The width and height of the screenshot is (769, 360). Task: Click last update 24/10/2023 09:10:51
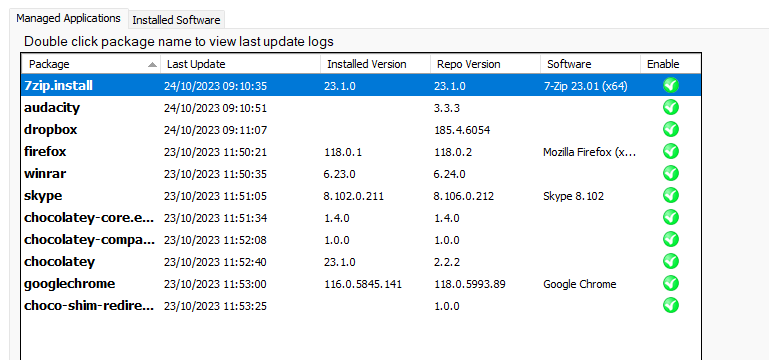215,108
